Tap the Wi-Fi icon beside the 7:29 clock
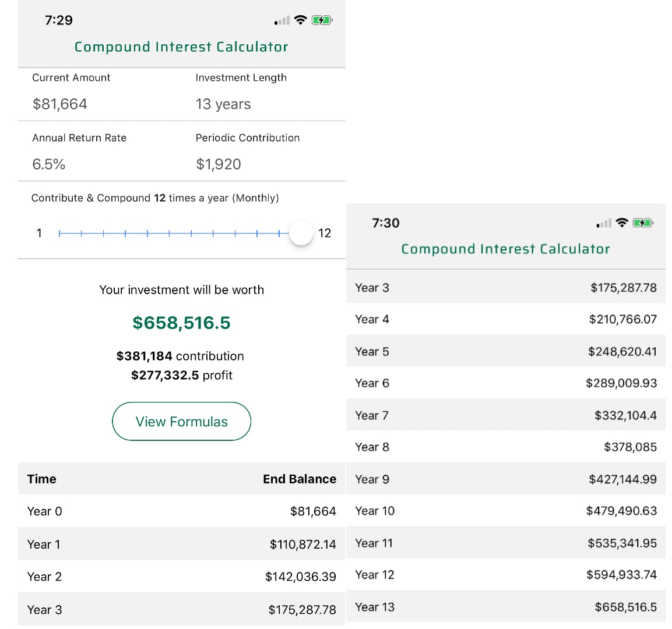 click(301, 20)
